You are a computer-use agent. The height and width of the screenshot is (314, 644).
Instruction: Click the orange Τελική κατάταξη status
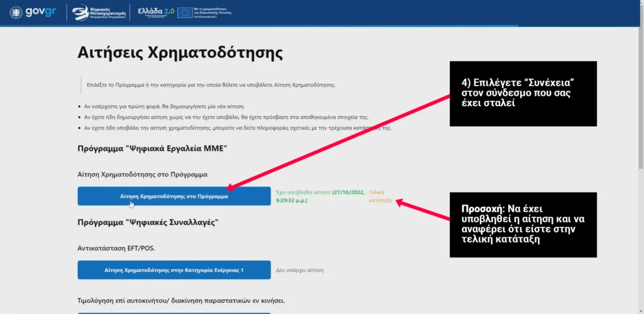click(x=380, y=196)
